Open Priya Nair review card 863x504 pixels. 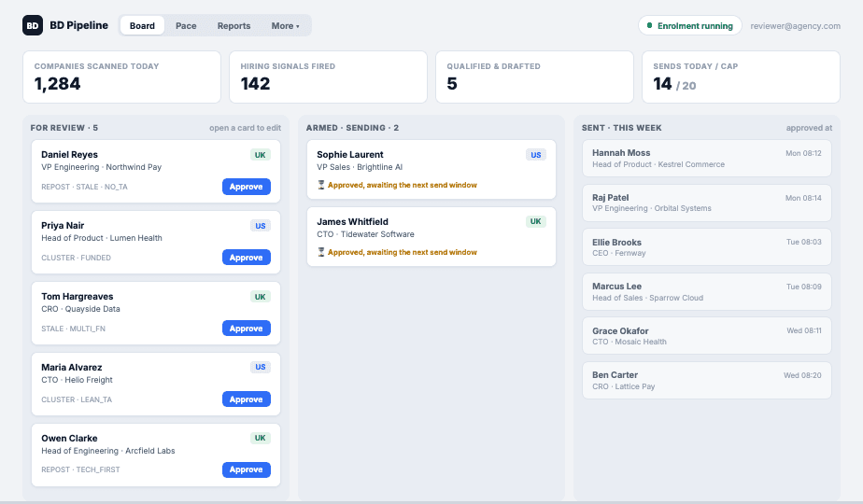point(156,242)
